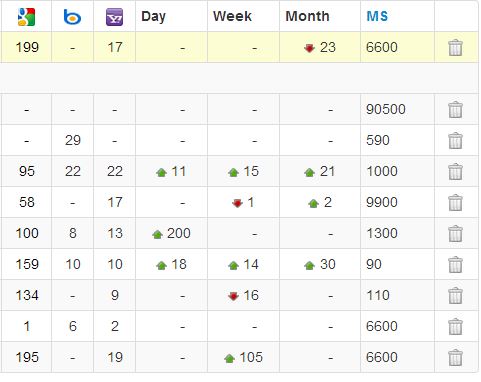Click the Month column header
The image size is (481, 382).
307,16
